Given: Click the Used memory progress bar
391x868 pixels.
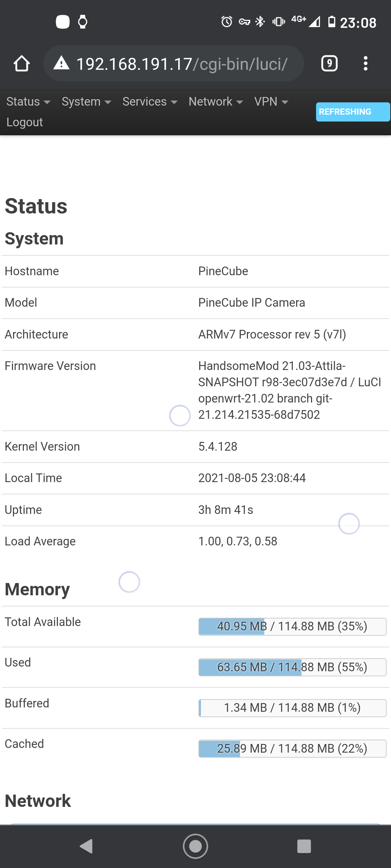Looking at the screenshot, I should tap(292, 667).
